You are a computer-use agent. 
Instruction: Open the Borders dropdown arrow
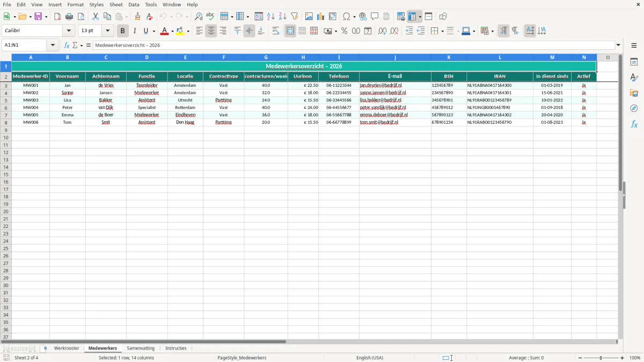pyautogui.click(x=442, y=31)
